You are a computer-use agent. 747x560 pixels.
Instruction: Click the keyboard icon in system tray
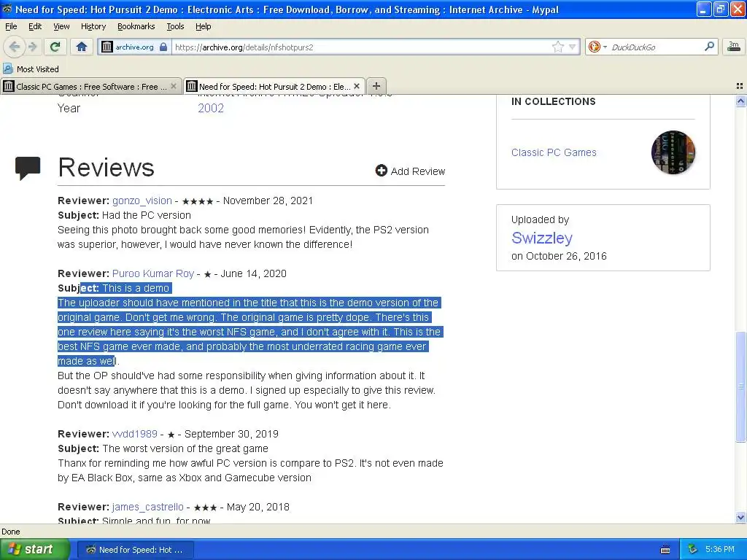(x=665, y=550)
